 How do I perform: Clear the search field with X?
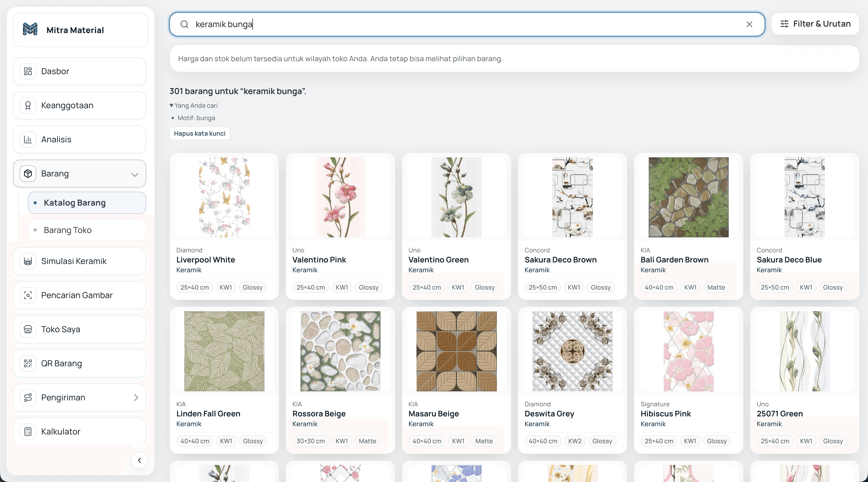point(749,24)
